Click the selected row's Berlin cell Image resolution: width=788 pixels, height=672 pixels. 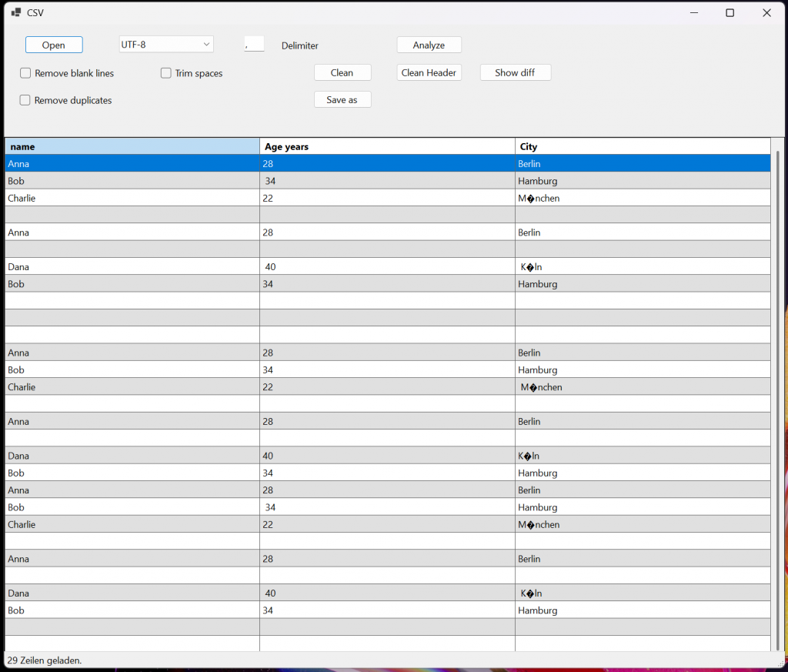[643, 164]
